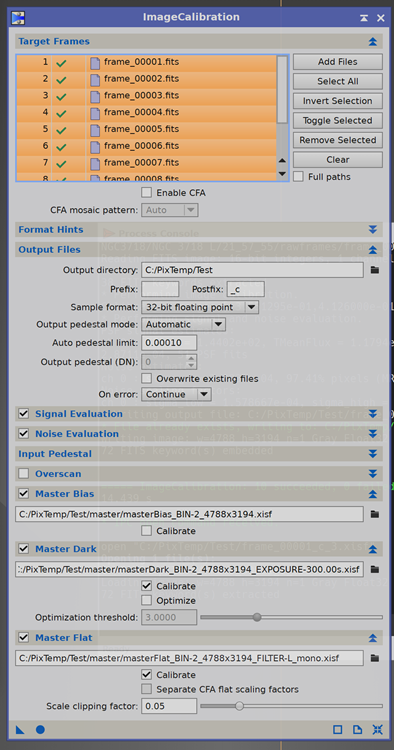Click Remove Selected button
394x750 pixels.
coord(338,140)
